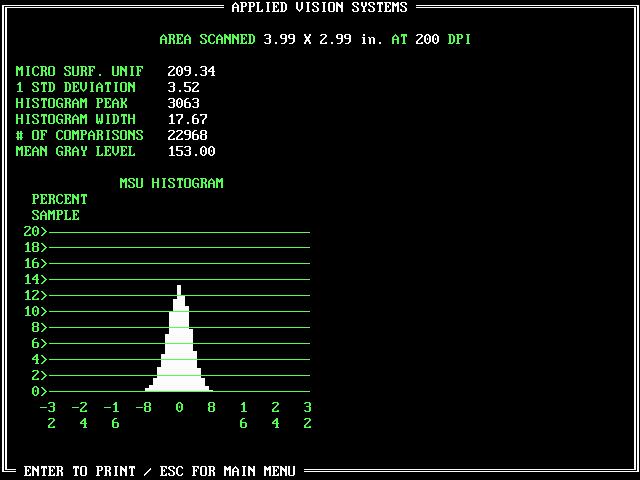Screen dimensions: 640x480
Task: Click the scanned area value 3.99 X 2.99 in.
Action: (323, 39)
